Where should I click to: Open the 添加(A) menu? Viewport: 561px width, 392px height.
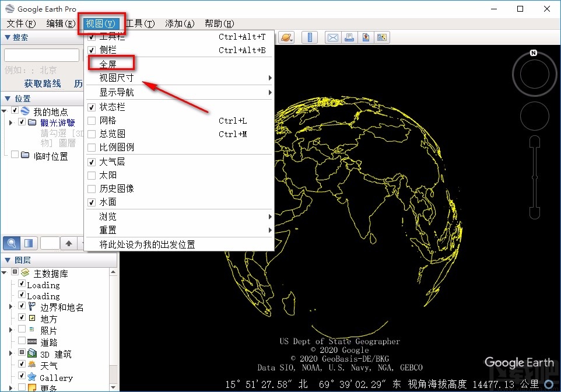pyautogui.click(x=180, y=24)
